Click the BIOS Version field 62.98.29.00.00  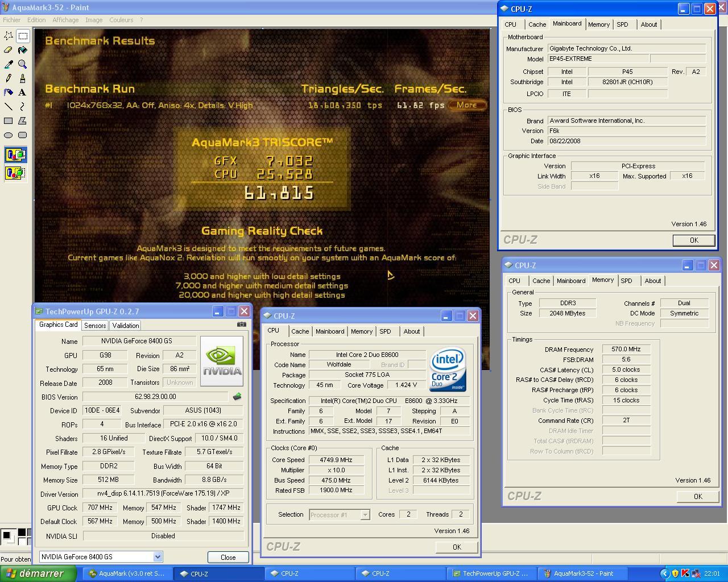tap(156, 397)
